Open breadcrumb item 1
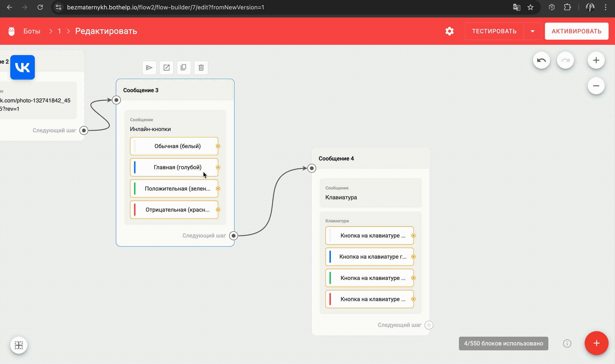 click(x=59, y=31)
